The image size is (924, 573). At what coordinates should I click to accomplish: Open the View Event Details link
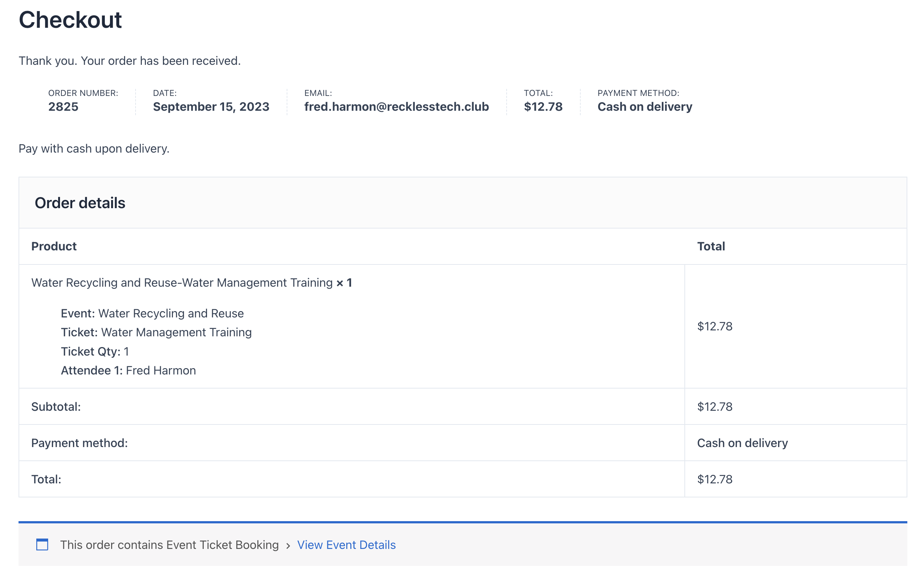346,544
